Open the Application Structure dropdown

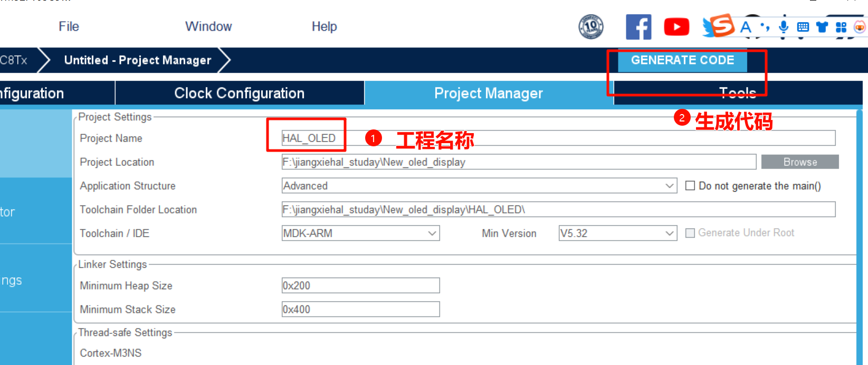pyautogui.click(x=479, y=186)
